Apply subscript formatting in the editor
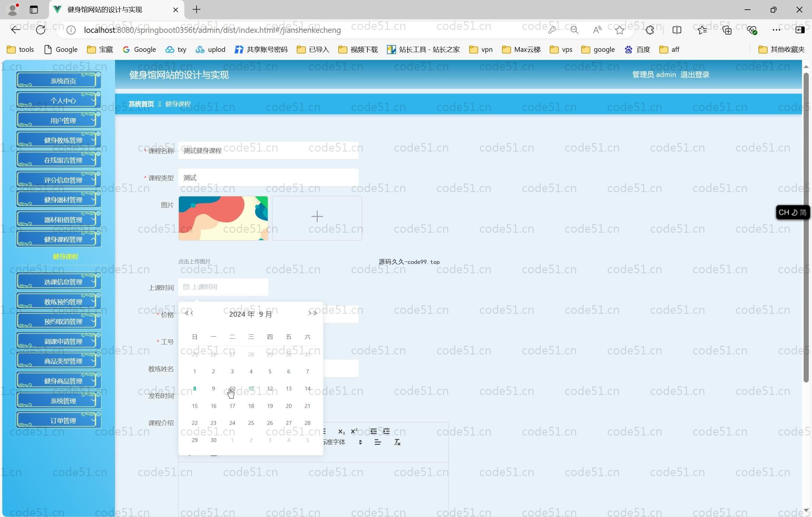The image size is (812, 517). tap(341, 431)
